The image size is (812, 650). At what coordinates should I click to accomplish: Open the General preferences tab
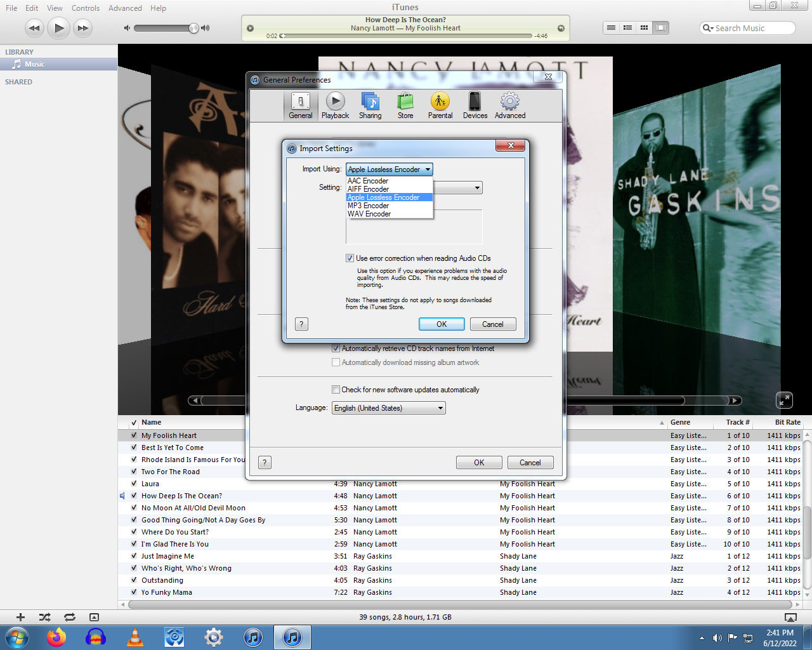point(300,105)
